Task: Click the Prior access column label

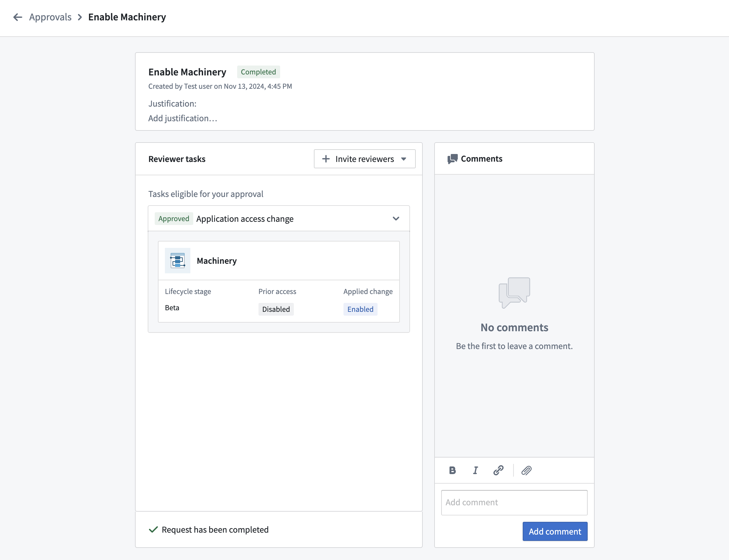Action: tap(277, 291)
